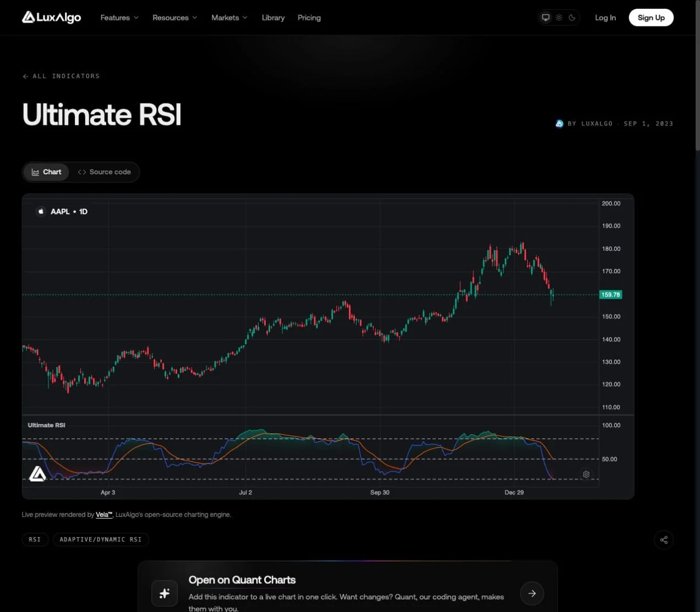Click the 50.00 RSI axis label
Screen dimensions: 700x612
(x=610, y=459)
